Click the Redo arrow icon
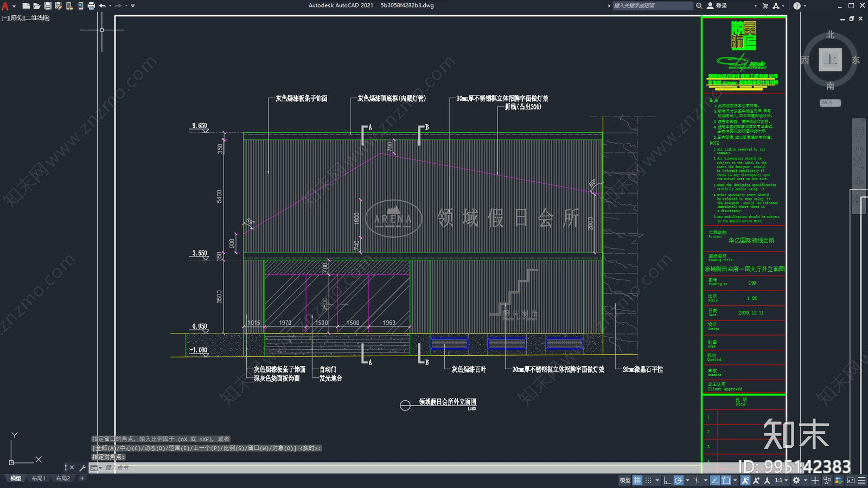The width and height of the screenshot is (868, 488). 118,6
